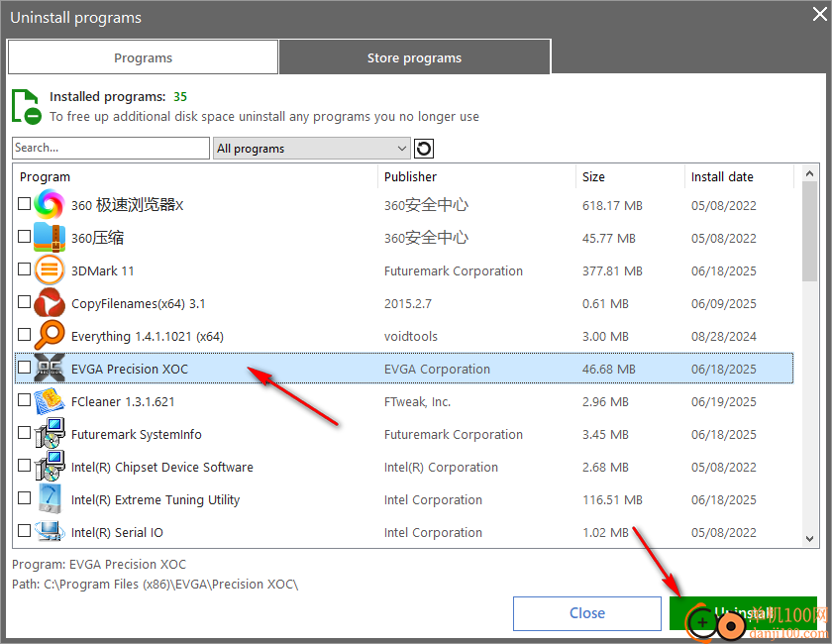Click the Intel Chipset Device Software icon
This screenshot has height=644, width=832.
(50, 466)
